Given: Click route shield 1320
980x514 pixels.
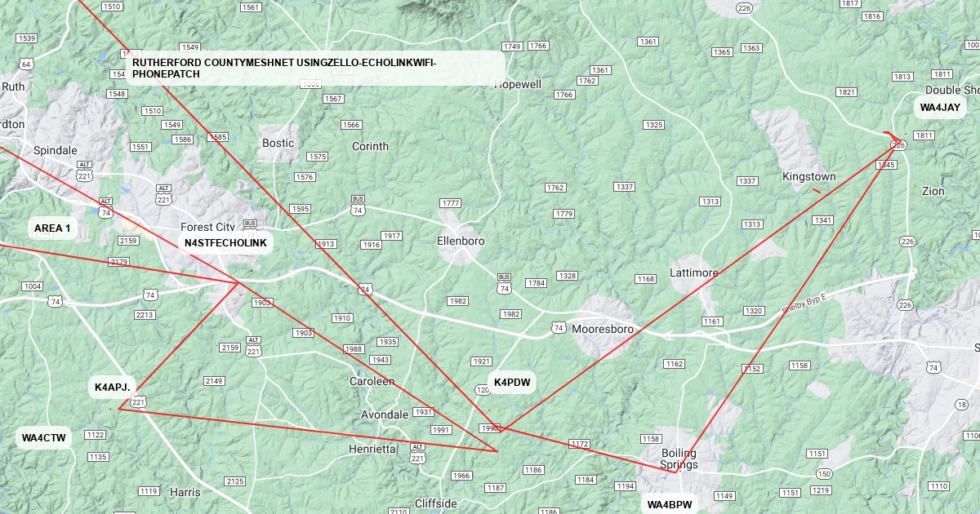Looking at the screenshot, I should coord(753,311).
